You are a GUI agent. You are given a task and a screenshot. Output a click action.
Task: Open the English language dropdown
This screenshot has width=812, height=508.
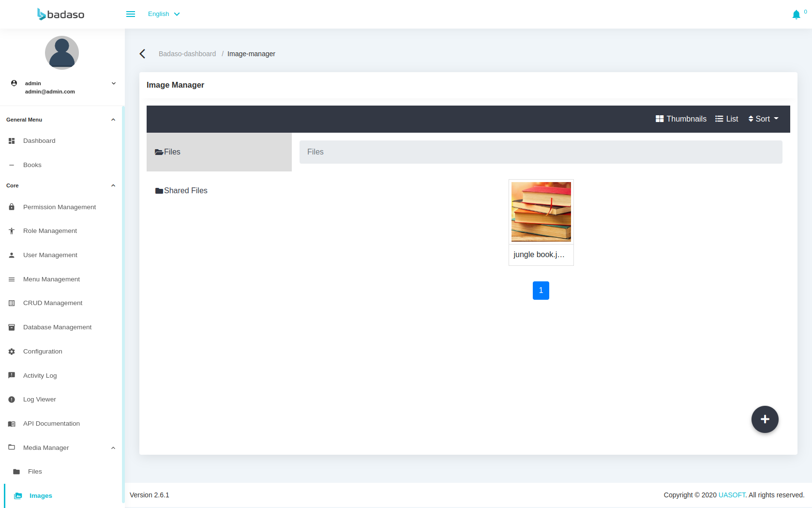click(x=164, y=14)
